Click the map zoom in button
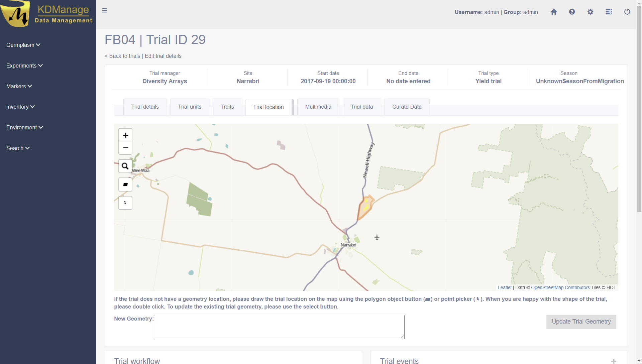This screenshot has height=364, width=642. pos(125,135)
